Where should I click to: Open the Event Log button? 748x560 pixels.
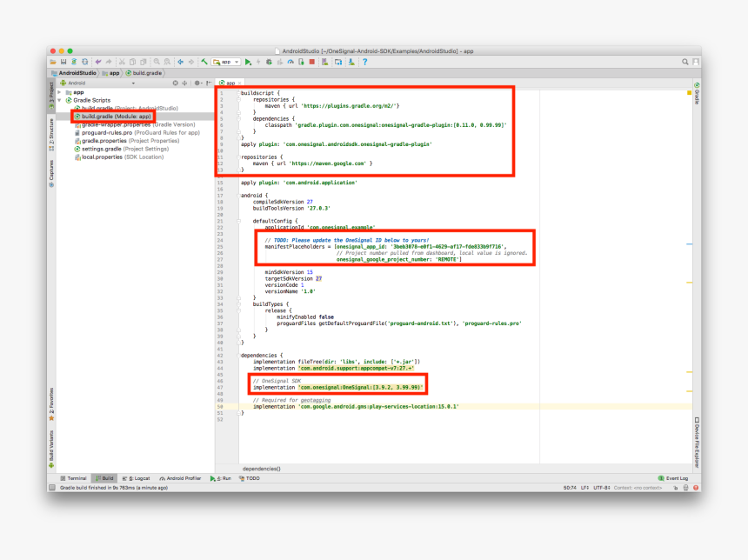click(673, 478)
